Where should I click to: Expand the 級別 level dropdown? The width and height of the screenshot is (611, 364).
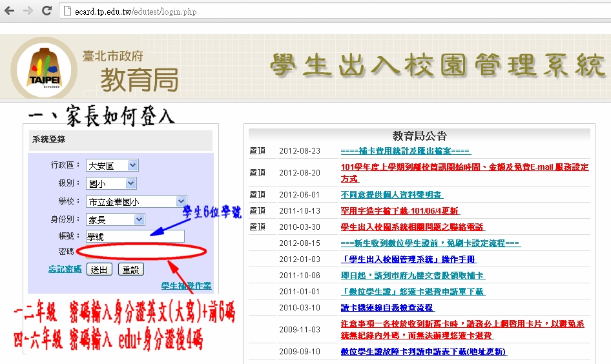coord(111,184)
